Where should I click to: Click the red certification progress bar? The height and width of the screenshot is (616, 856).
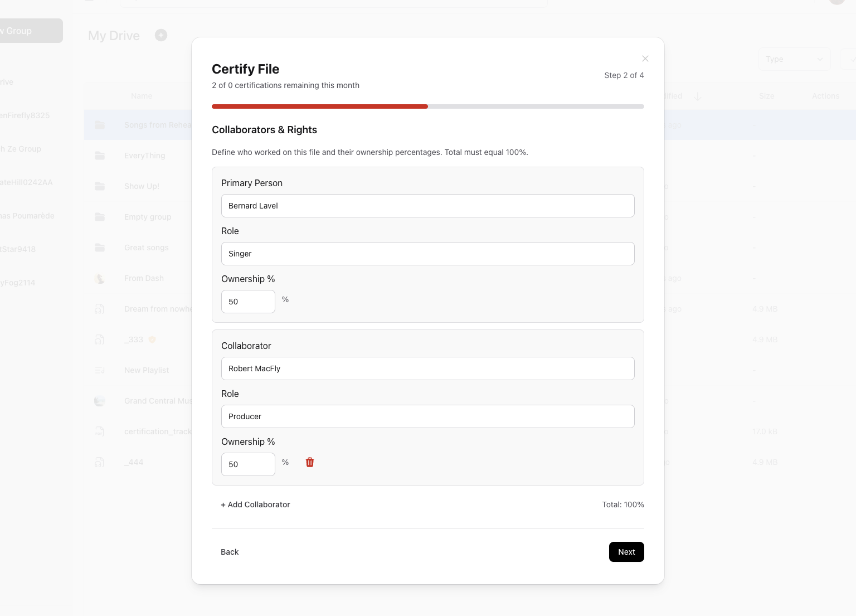[x=320, y=106]
